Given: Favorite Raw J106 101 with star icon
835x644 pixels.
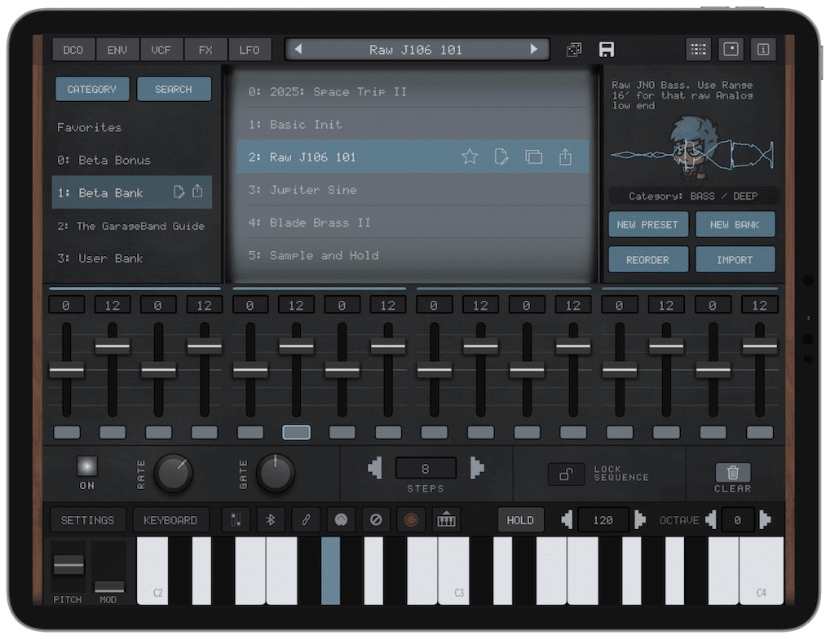Looking at the screenshot, I should click(x=470, y=157).
